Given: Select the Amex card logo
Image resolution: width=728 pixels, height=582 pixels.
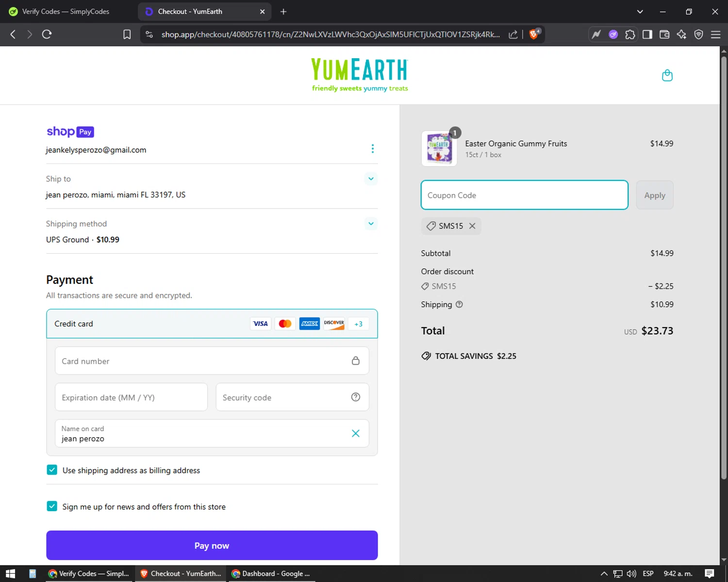Looking at the screenshot, I should point(309,323).
